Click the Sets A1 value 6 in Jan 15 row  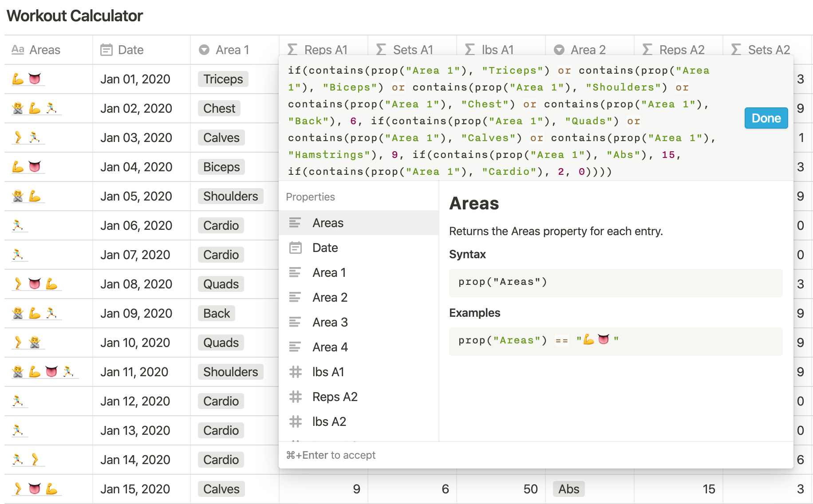point(446,489)
